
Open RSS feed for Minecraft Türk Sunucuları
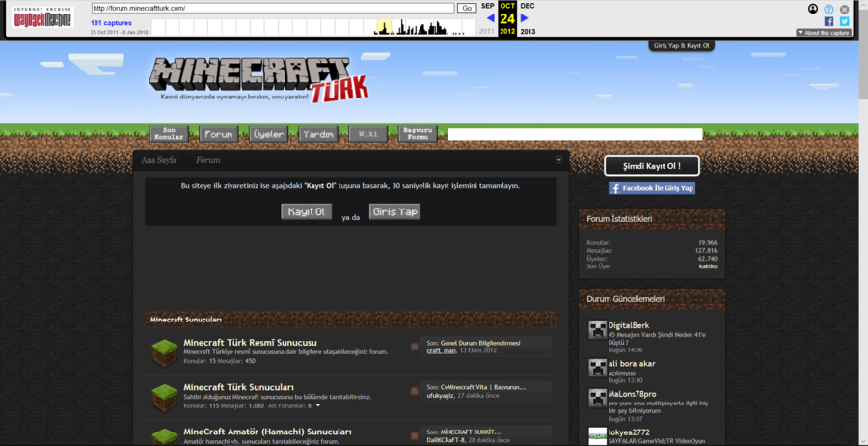pos(414,391)
